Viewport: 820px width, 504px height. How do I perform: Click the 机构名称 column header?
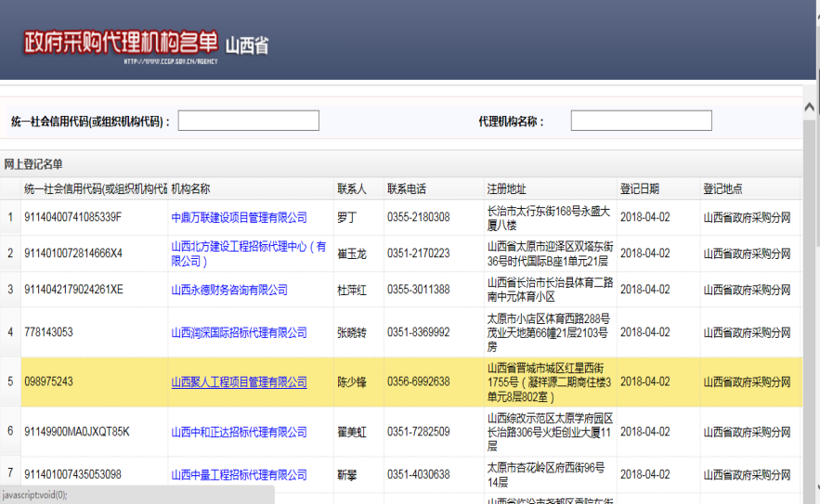[190, 188]
